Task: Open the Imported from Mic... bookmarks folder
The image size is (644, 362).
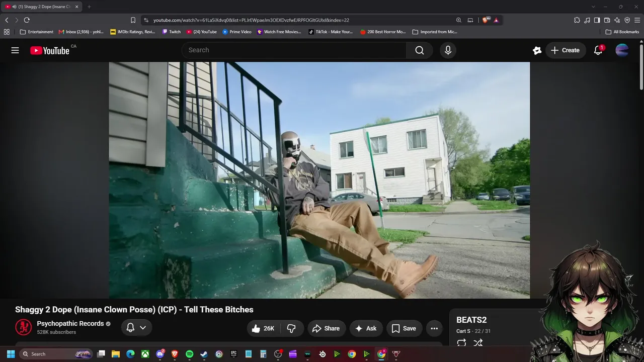Action: click(435, 32)
